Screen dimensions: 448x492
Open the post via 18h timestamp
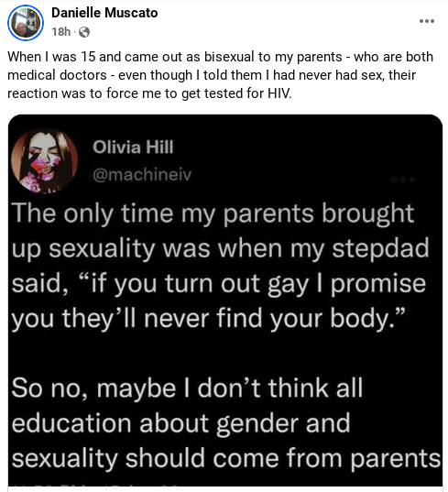click(x=61, y=32)
